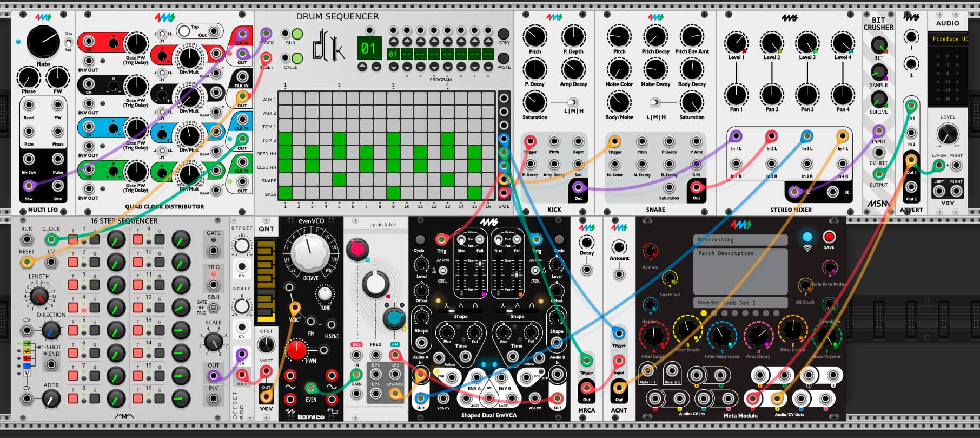Adjust the Bit Crusher ODRIVE knob
Image resolution: width=980 pixels, height=438 pixels.
click(x=878, y=100)
